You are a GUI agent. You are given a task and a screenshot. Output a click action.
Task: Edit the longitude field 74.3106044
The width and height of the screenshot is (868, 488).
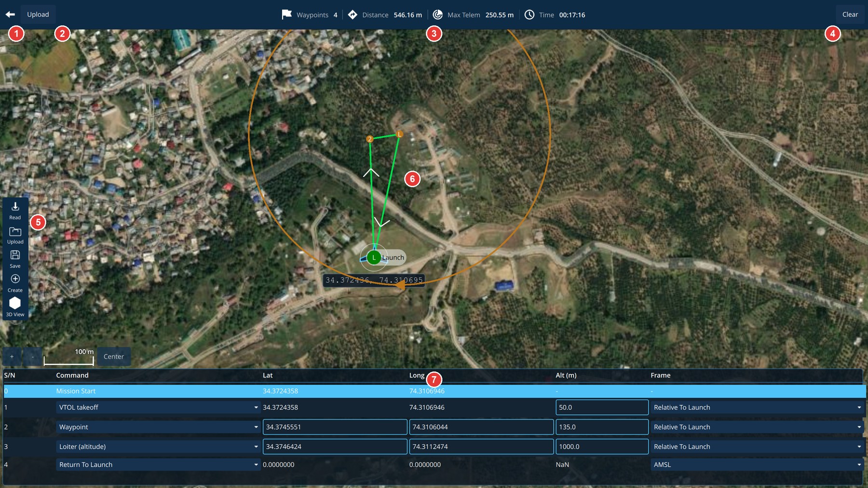click(x=481, y=427)
